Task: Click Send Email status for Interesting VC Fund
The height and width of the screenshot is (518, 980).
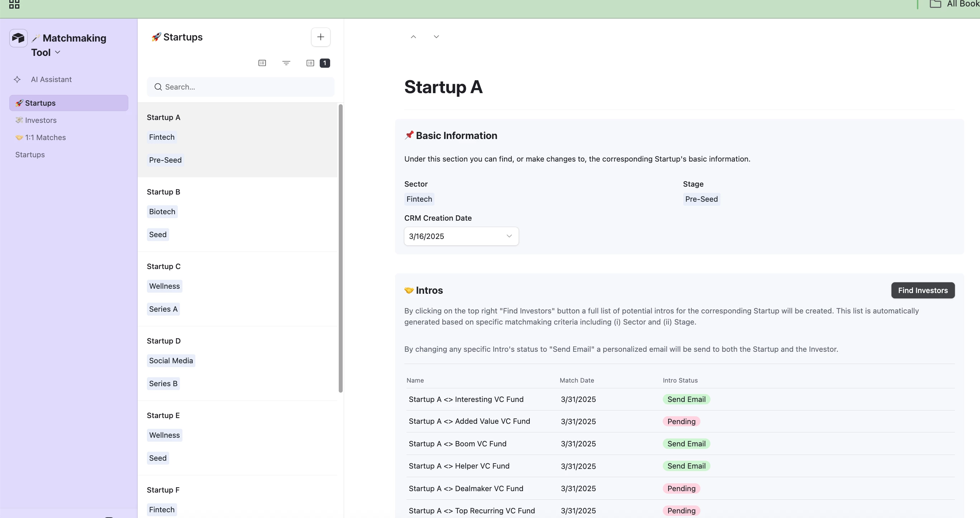Action: point(686,399)
